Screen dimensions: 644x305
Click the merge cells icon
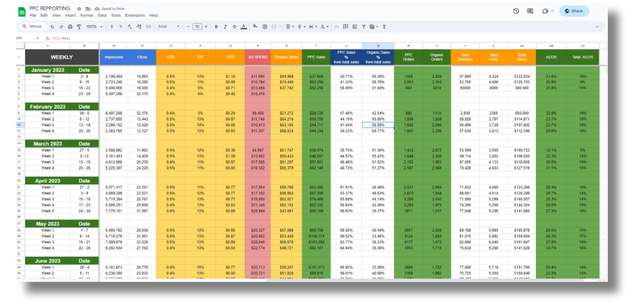[274, 27]
